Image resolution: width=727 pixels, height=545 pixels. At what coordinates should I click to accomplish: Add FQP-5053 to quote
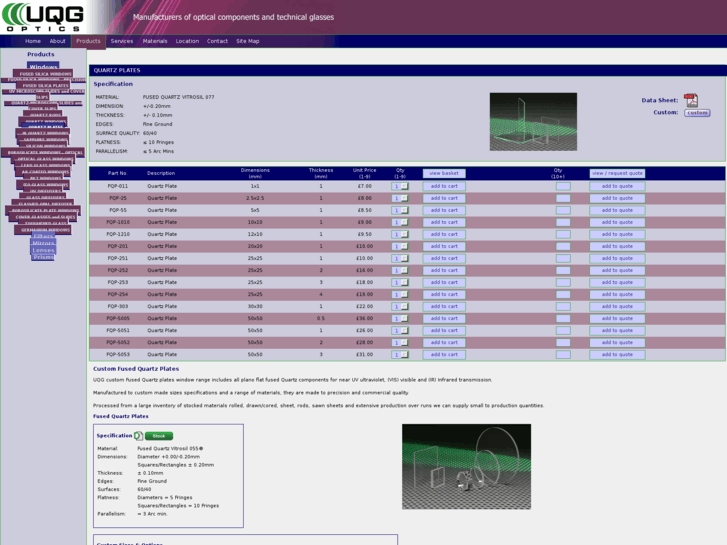tap(617, 355)
